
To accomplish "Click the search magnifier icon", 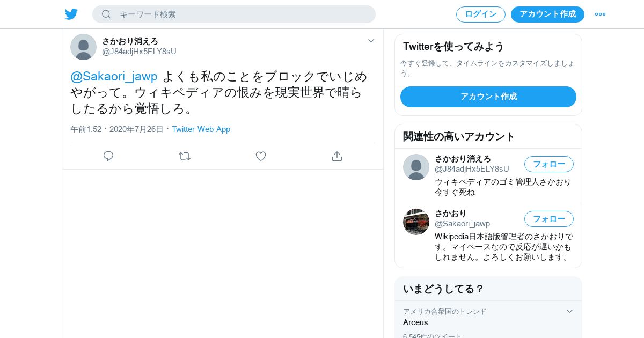I will tap(106, 14).
